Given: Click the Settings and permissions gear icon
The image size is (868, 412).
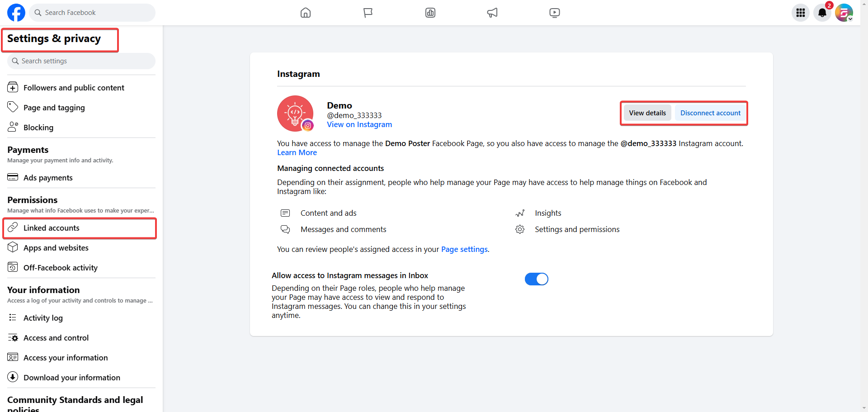Looking at the screenshot, I should pos(520,229).
